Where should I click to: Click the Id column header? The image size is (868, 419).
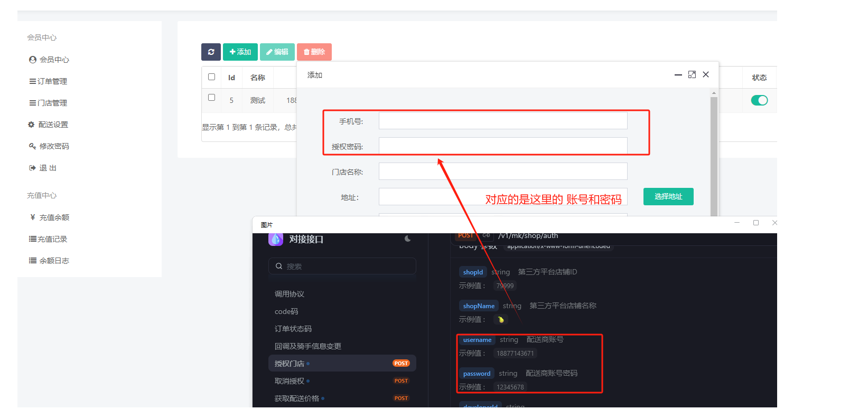click(x=231, y=78)
